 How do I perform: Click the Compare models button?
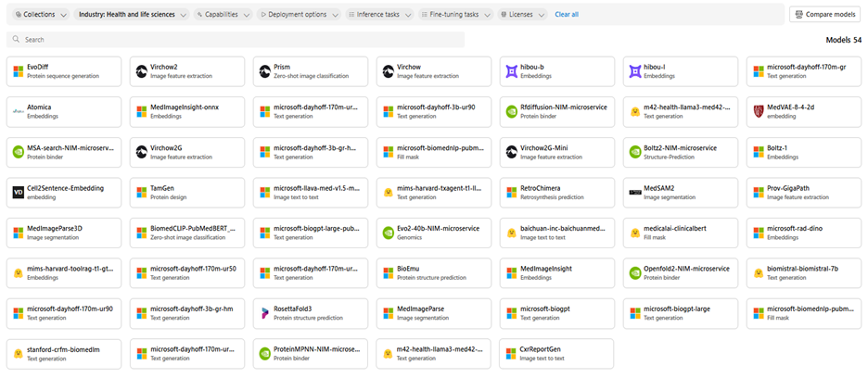824,15
